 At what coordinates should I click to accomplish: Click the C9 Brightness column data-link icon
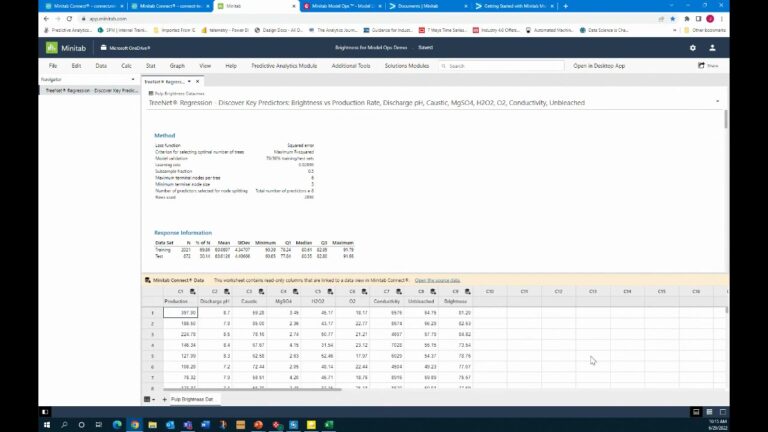(x=468, y=291)
